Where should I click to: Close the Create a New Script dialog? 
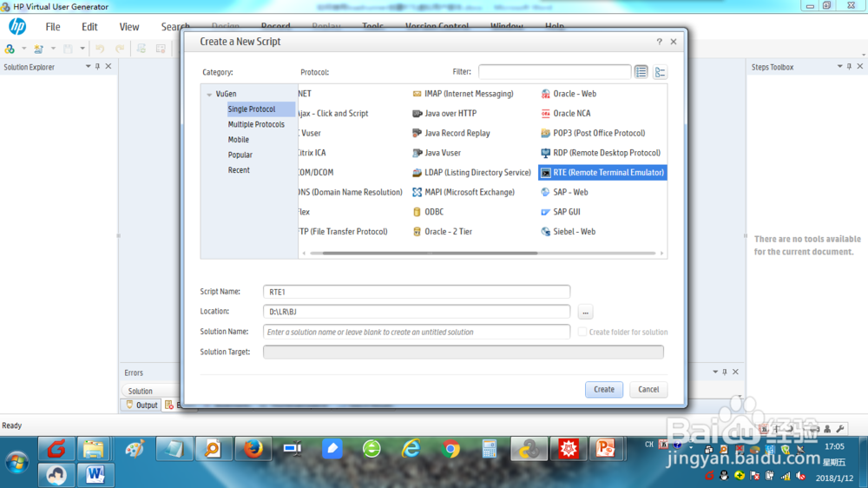pyautogui.click(x=674, y=42)
